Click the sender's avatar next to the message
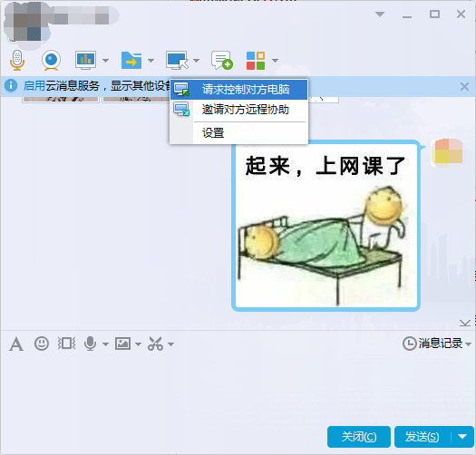Viewport: 476px width, 455px height. click(x=447, y=153)
